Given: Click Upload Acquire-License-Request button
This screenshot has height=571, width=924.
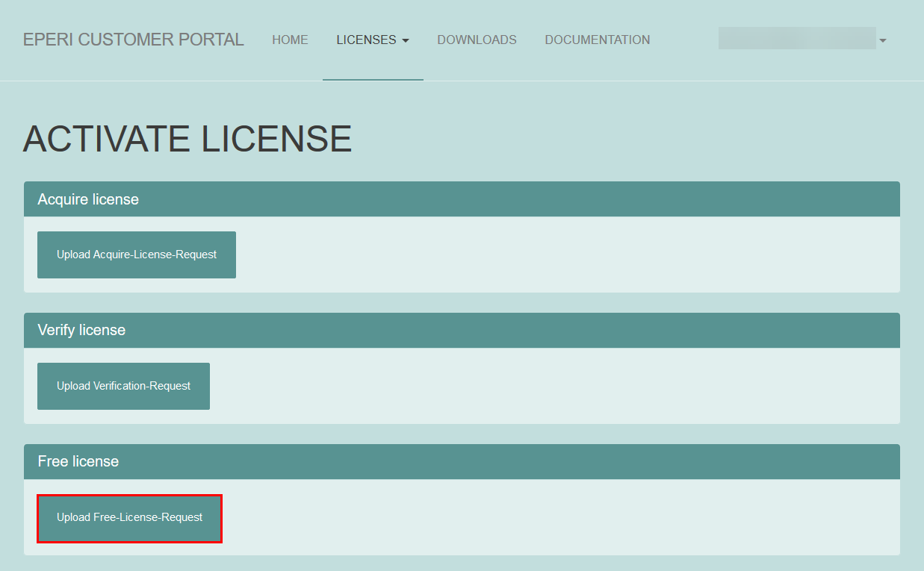Looking at the screenshot, I should coord(137,255).
